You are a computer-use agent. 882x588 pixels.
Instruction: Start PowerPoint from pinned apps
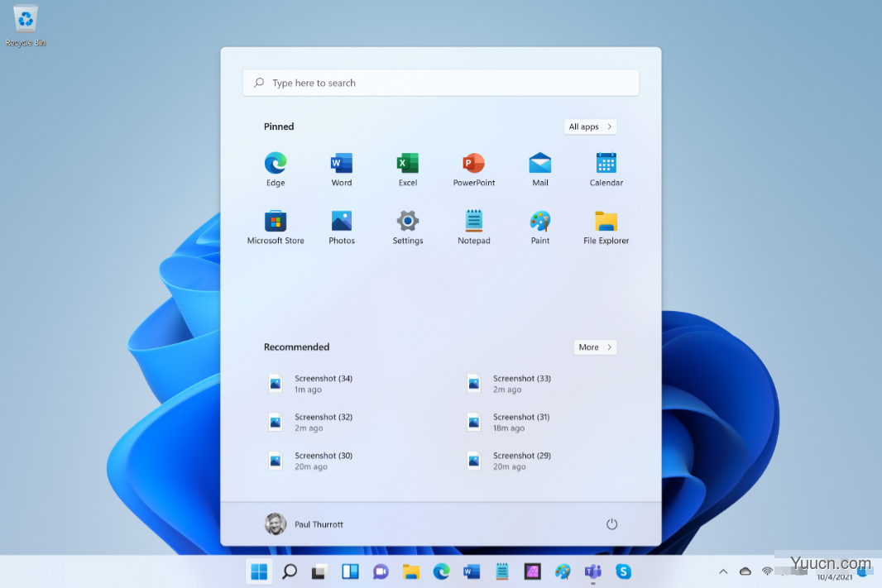tap(473, 169)
